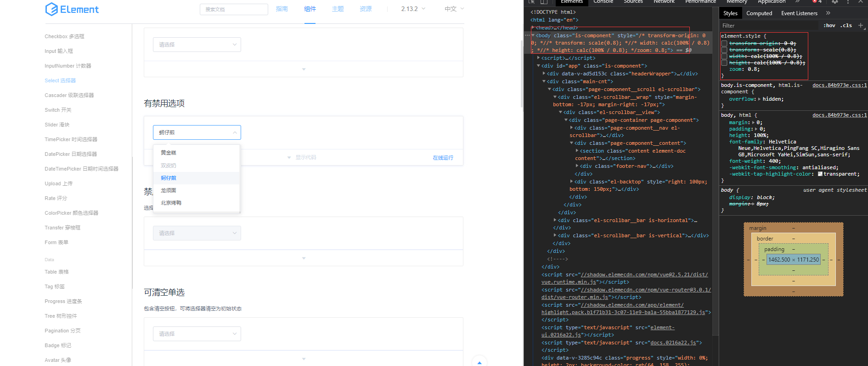Screen dimensions: 868x366
Task: Go to 指南 nav item
Action: point(282,9)
